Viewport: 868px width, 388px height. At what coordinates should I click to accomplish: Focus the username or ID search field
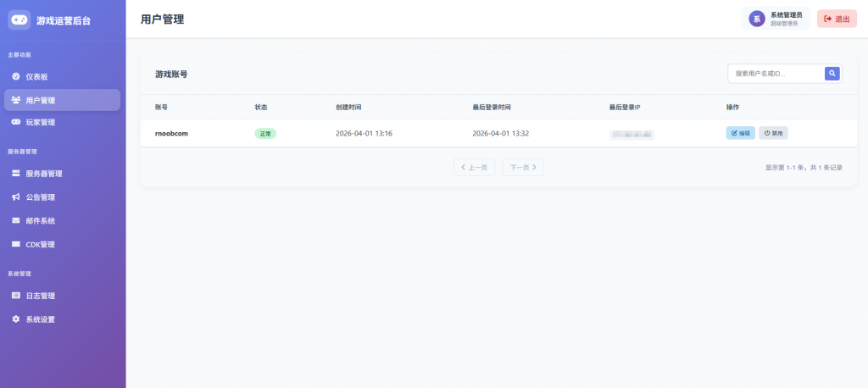click(776, 74)
